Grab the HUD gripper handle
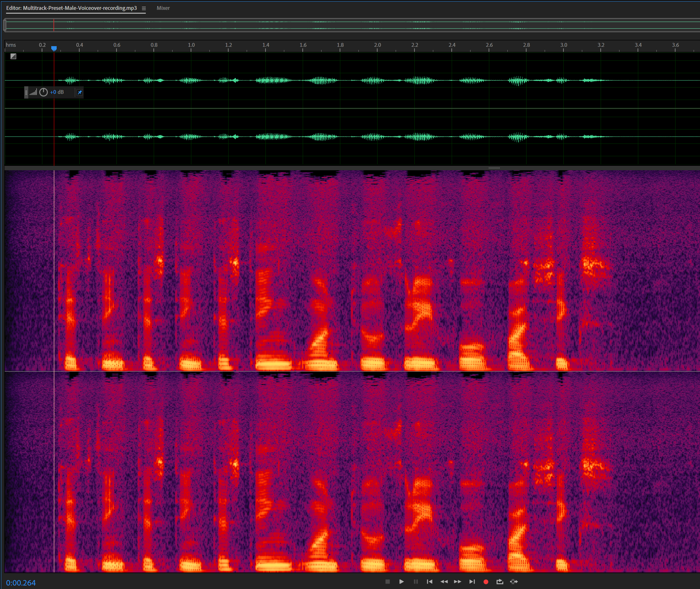This screenshot has height=589, width=700. [26, 93]
